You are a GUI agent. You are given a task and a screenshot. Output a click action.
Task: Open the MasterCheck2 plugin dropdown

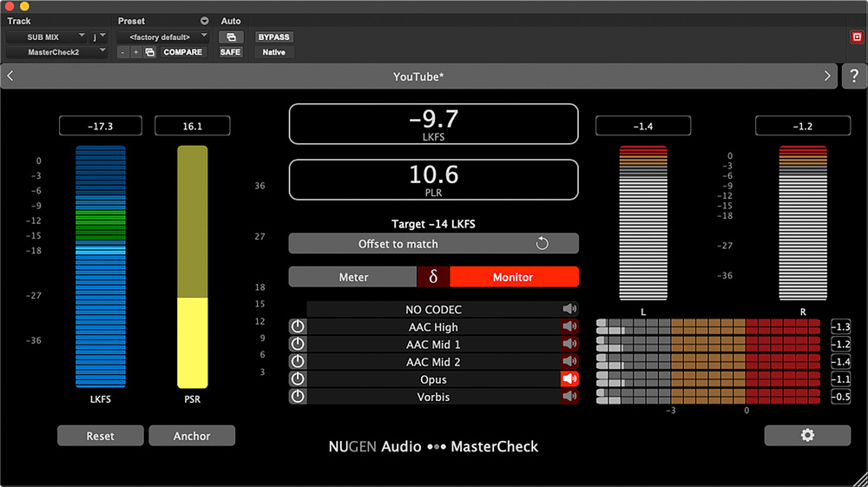point(56,52)
